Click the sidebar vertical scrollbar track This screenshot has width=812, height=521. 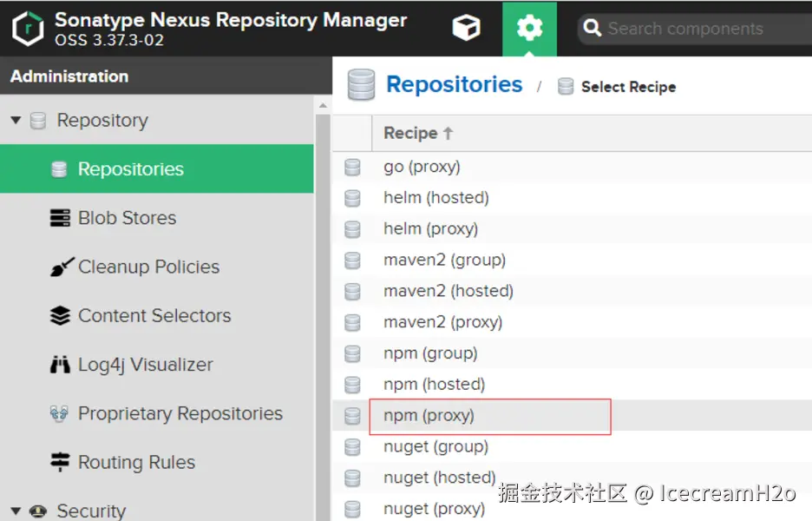323,316
